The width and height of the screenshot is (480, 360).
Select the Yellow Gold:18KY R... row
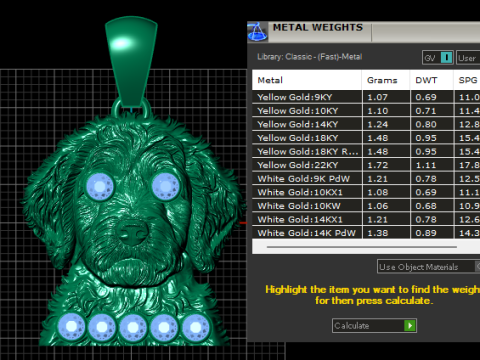[366, 152]
